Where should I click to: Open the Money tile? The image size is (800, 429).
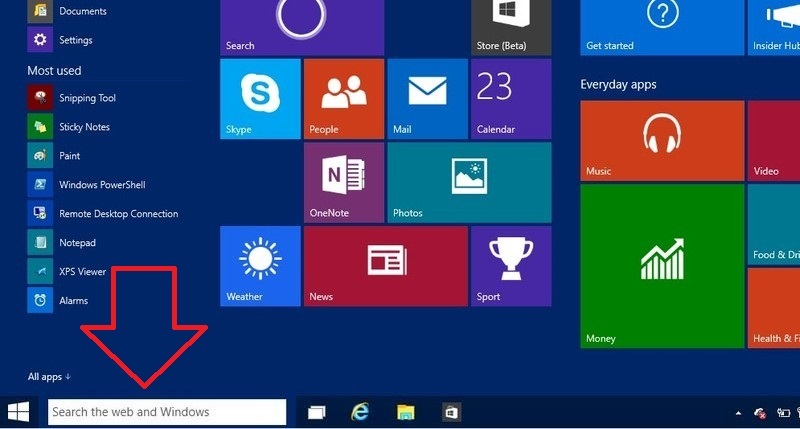(x=661, y=266)
